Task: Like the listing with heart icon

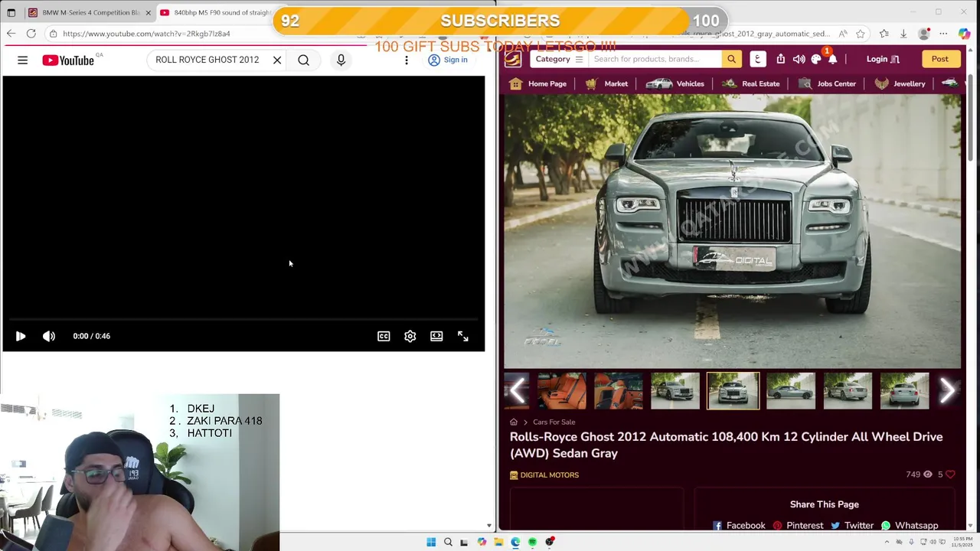Action: pos(950,474)
